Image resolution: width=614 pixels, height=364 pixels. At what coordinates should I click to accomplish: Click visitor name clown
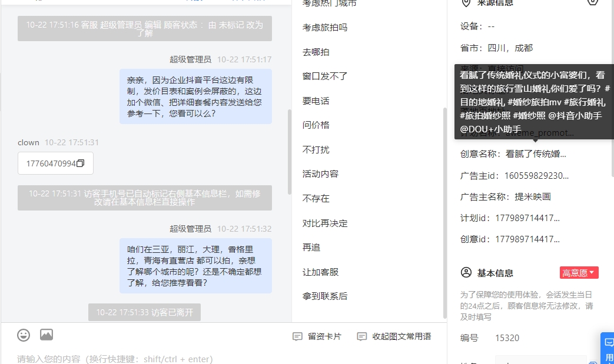pyautogui.click(x=28, y=142)
